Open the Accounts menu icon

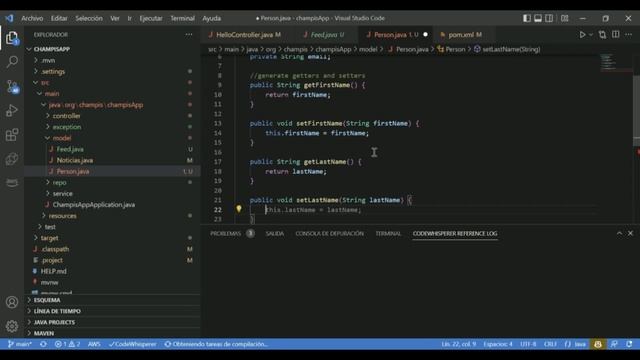click(x=12, y=302)
